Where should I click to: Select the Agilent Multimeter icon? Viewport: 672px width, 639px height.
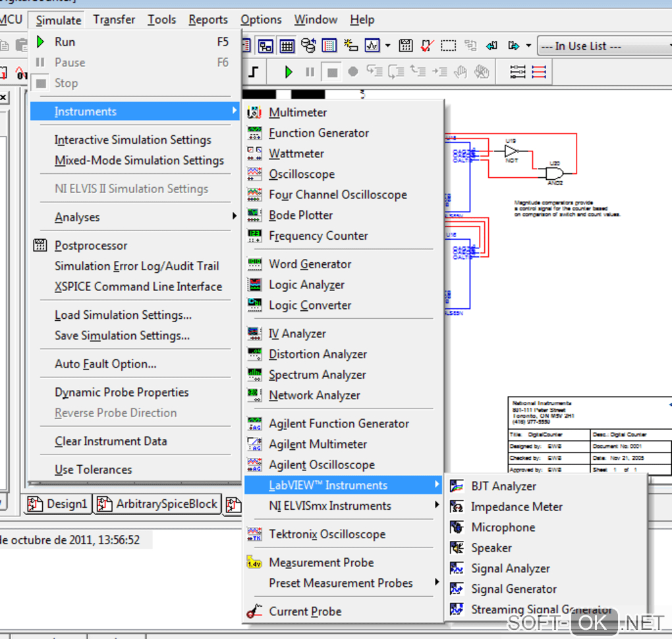254,445
